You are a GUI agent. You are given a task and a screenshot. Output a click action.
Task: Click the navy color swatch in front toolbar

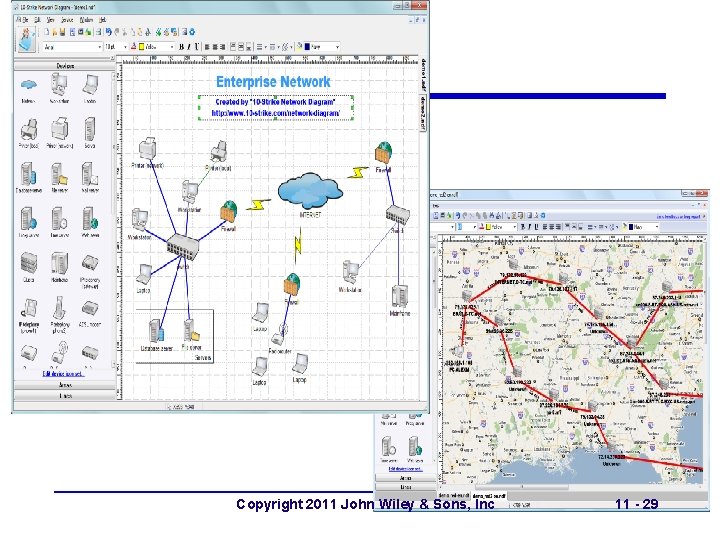click(x=307, y=47)
